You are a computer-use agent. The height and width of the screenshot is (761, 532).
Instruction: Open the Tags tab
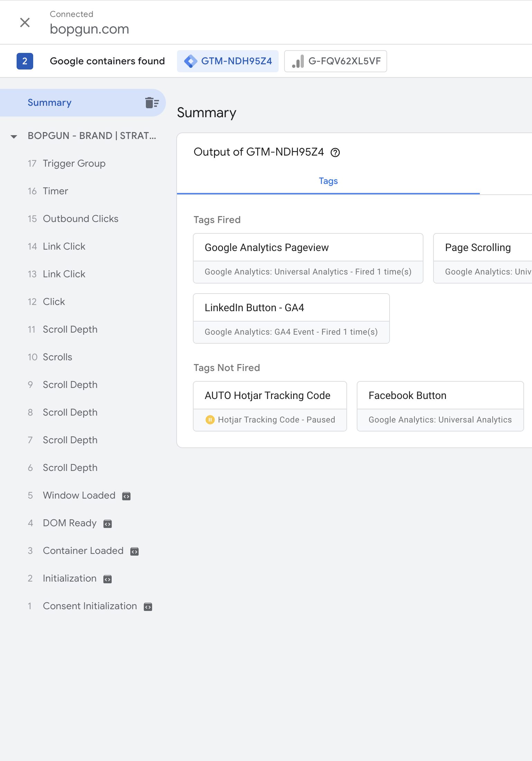pyautogui.click(x=328, y=181)
